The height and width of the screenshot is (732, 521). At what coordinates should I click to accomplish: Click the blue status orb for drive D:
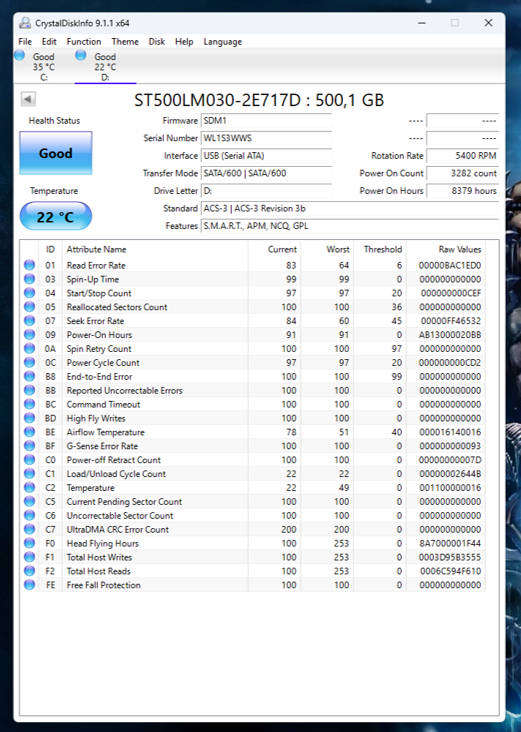click(x=80, y=55)
